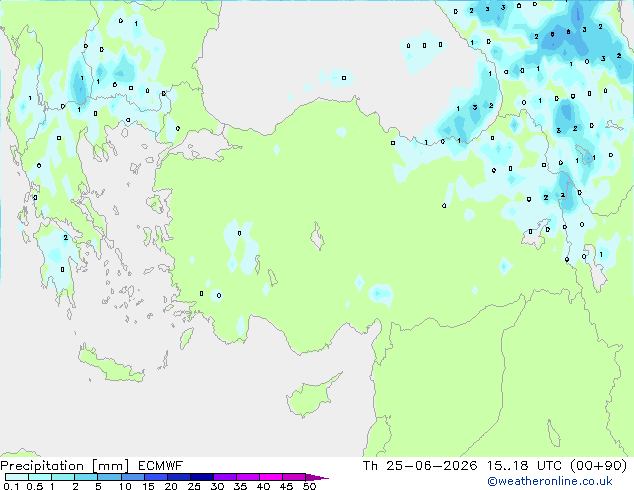634x490 pixels.
Task: Click the over-50 mm arrow tip of legend
Action: [x=317, y=478]
